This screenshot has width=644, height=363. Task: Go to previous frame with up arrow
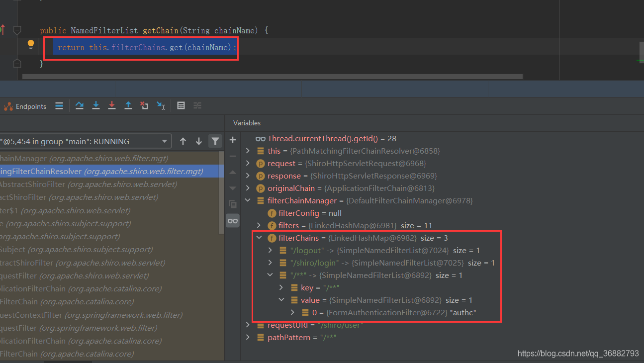[x=183, y=141]
